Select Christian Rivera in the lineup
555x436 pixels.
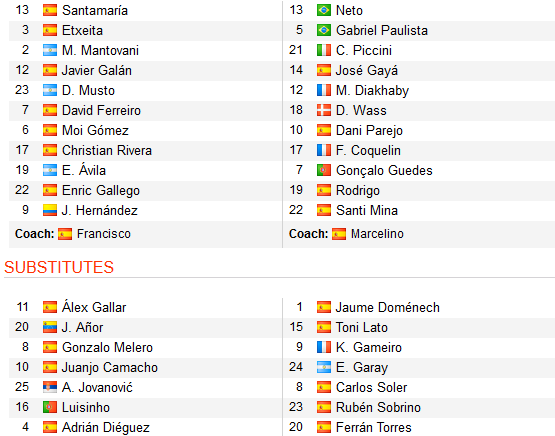point(107,150)
